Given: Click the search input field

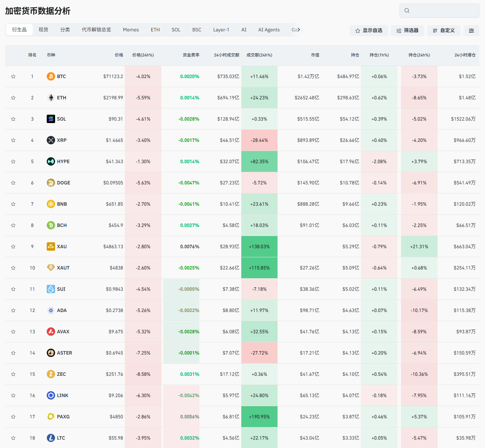Looking at the screenshot, I should [443, 10].
